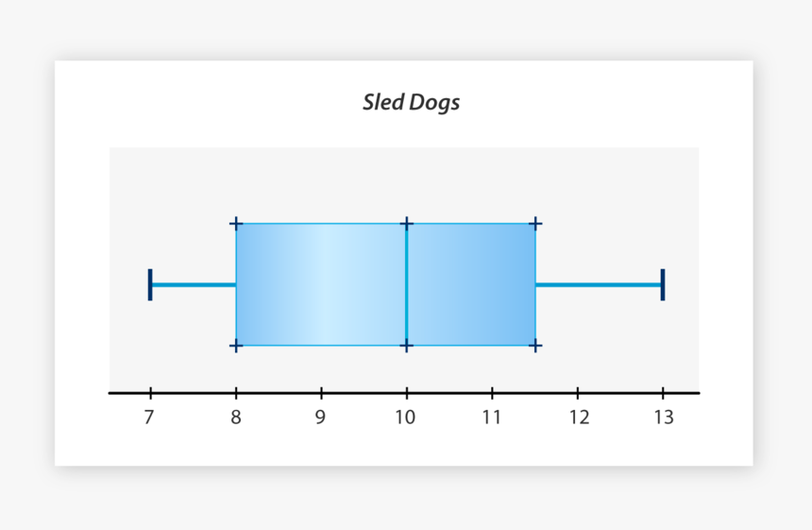Click the axis label 9
812x530 pixels.
(x=321, y=418)
